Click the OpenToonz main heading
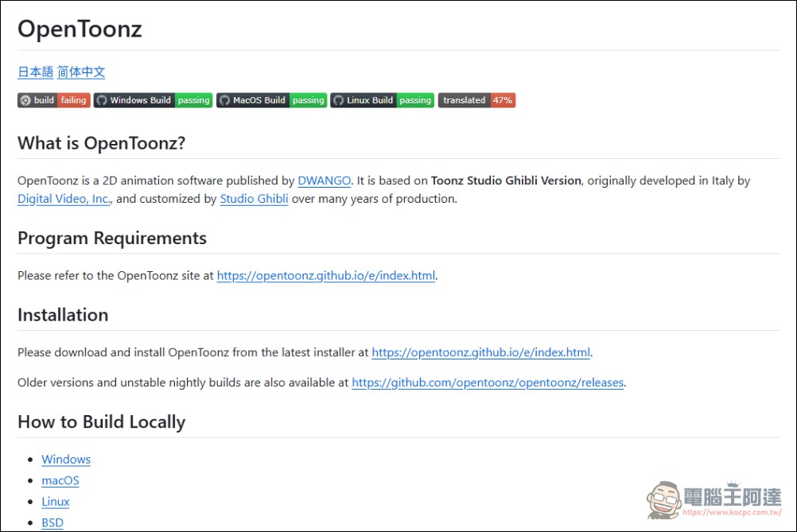797x532 pixels. click(x=80, y=29)
